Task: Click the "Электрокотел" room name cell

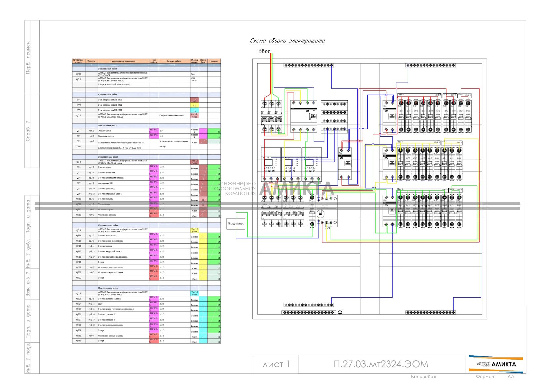Action: (x=123, y=131)
